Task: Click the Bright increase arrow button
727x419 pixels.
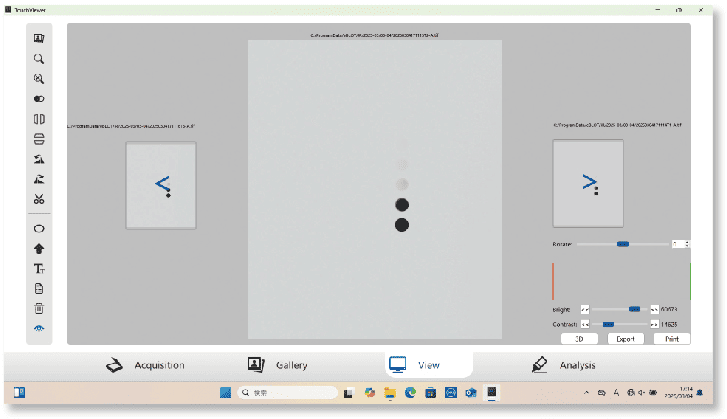Action: (x=654, y=309)
